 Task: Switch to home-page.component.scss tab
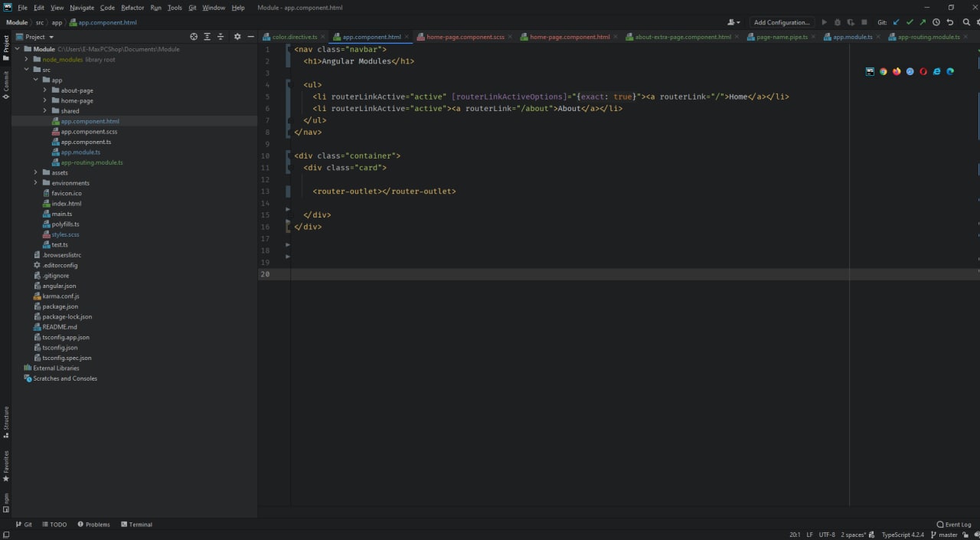tap(465, 37)
